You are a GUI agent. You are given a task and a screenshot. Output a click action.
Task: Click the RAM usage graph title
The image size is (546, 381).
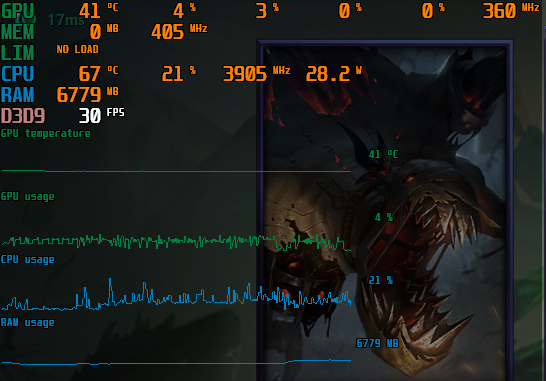tap(28, 322)
